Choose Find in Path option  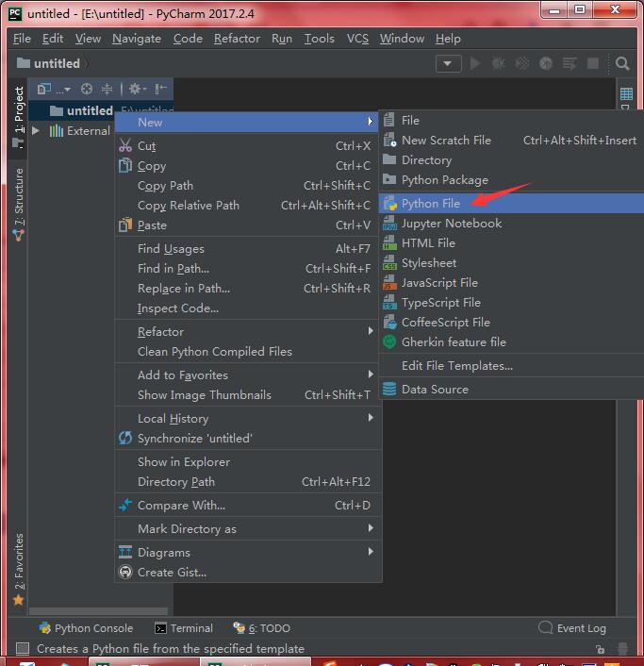click(247, 269)
